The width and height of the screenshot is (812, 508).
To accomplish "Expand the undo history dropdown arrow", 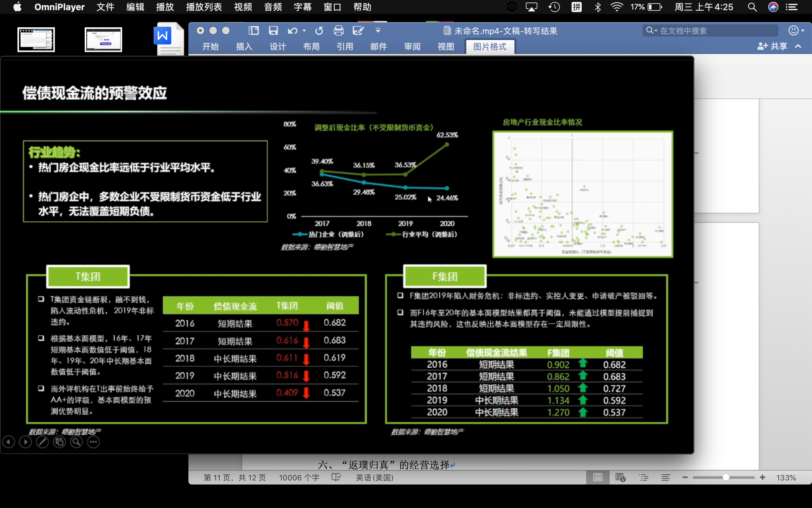I will [x=304, y=31].
